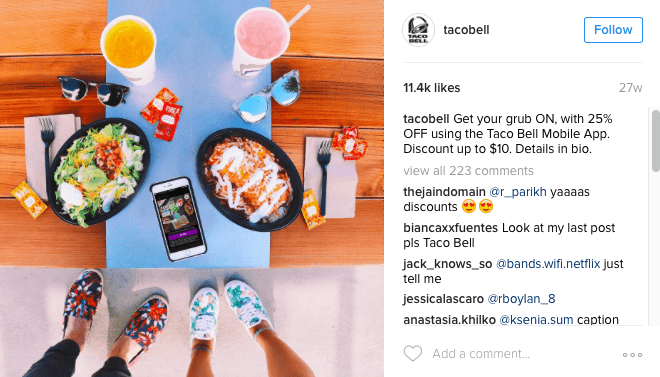
Task: Open the tacobell username in header
Action: click(466, 30)
